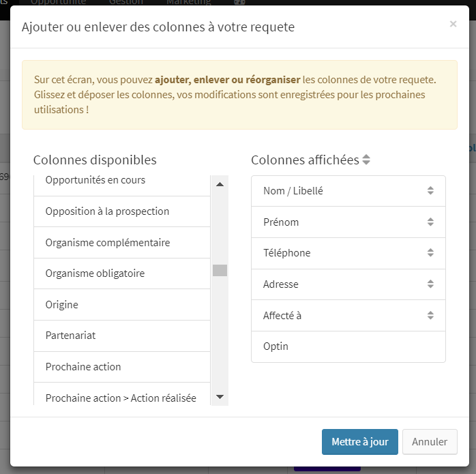The width and height of the screenshot is (476, 474).
Task: Click the reorder arrows icon on Téléphone row
Action: (430, 252)
